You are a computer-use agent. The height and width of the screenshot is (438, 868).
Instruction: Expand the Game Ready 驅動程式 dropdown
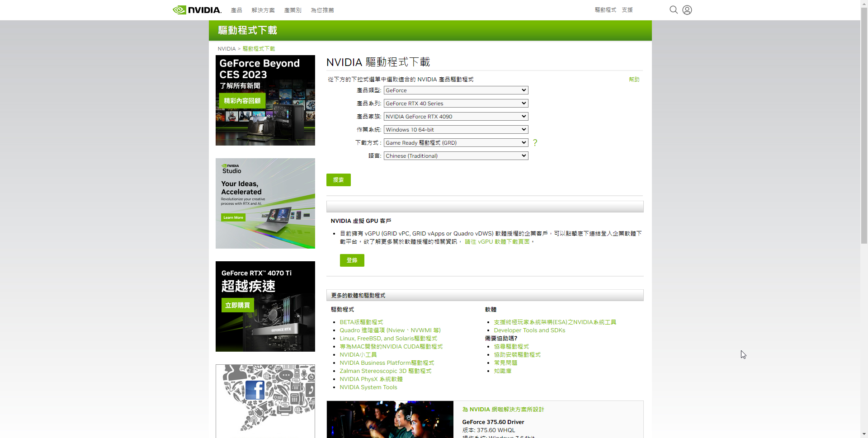tap(456, 143)
